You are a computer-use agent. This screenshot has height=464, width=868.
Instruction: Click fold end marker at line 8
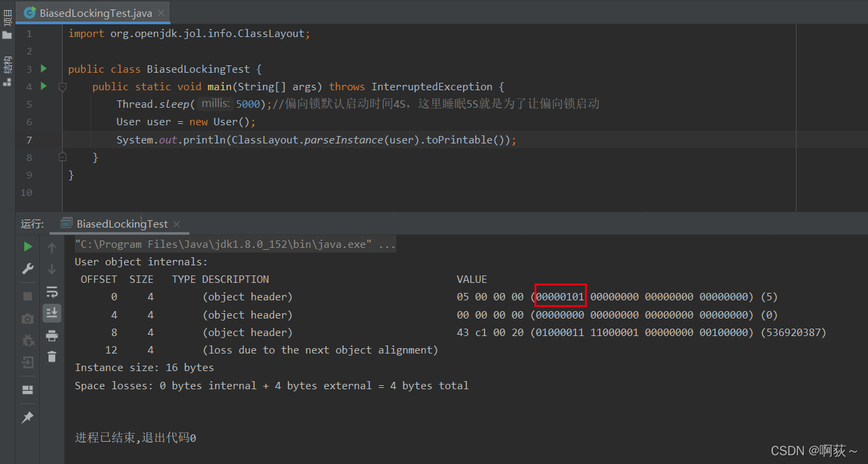(x=62, y=157)
